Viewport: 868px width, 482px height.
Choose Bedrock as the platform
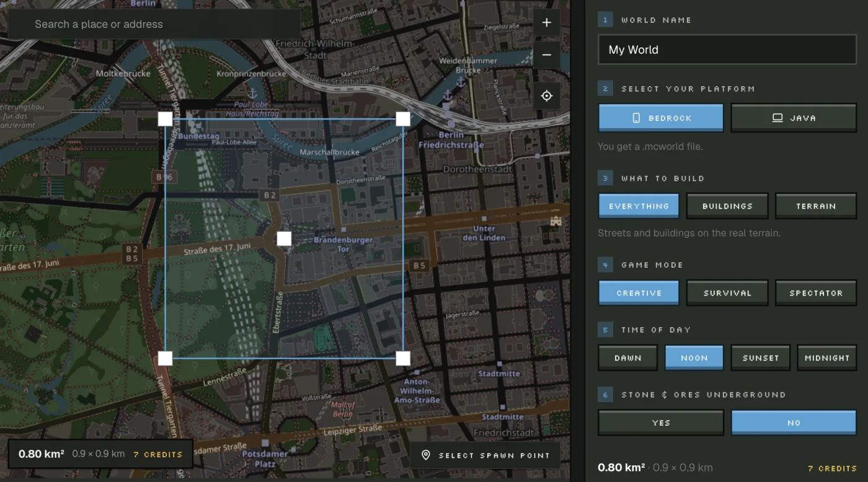click(661, 118)
